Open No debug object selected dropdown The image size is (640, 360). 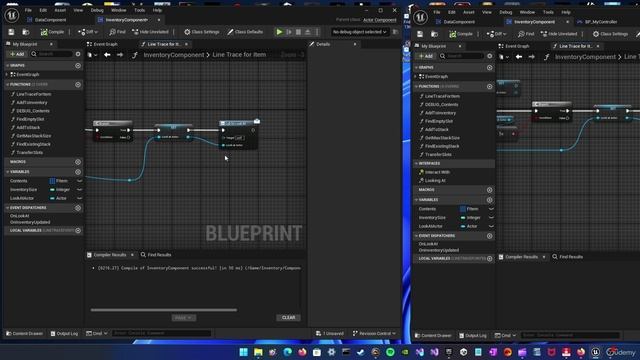point(359,32)
